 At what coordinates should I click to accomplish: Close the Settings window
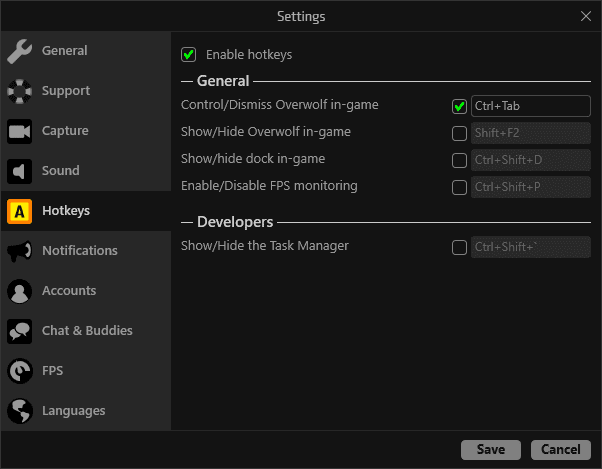(x=586, y=16)
